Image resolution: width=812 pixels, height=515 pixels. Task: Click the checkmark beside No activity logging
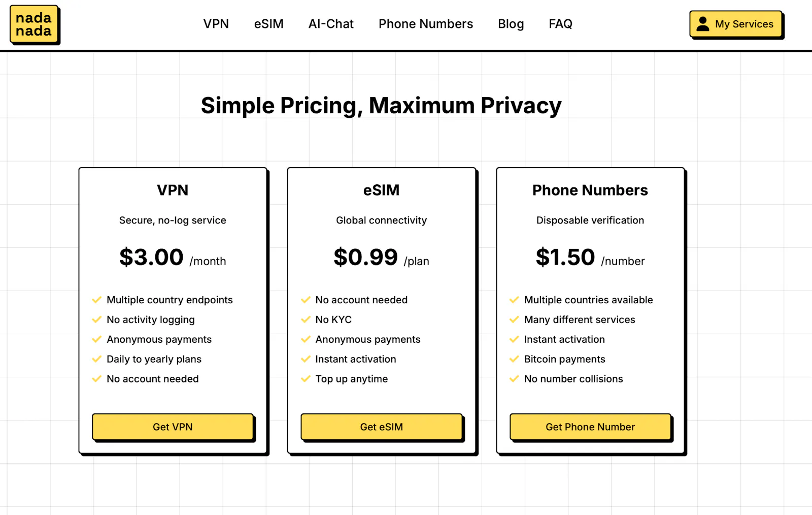point(97,319)
